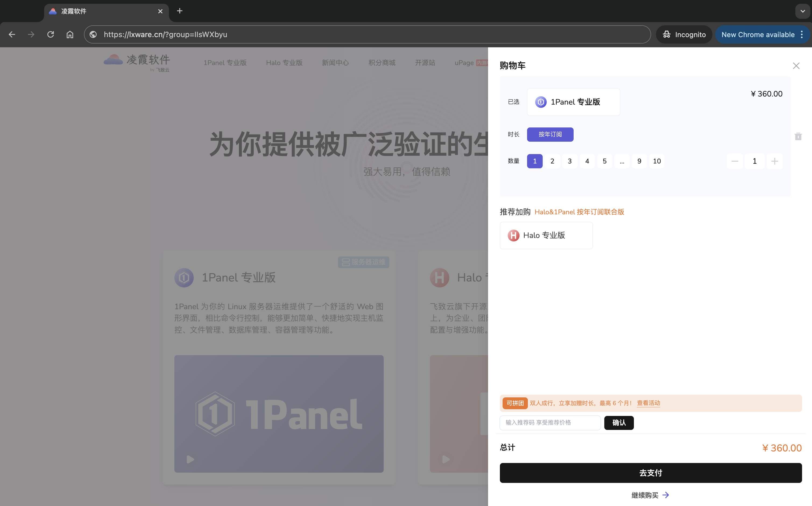
Task: Click New Chrome available update button
Action: (758, 34)
